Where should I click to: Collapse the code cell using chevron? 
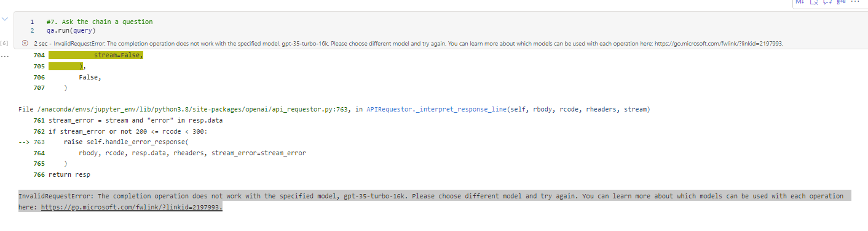click(6, 20)
